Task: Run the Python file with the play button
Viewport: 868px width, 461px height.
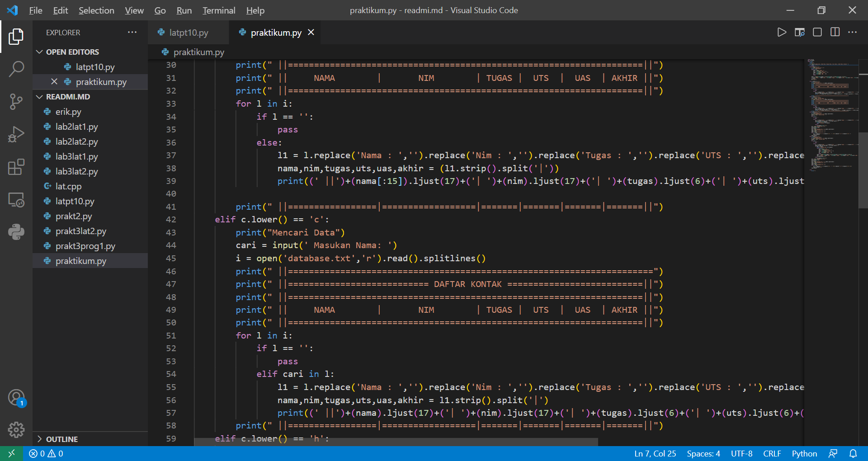Action: click(782, 32)
